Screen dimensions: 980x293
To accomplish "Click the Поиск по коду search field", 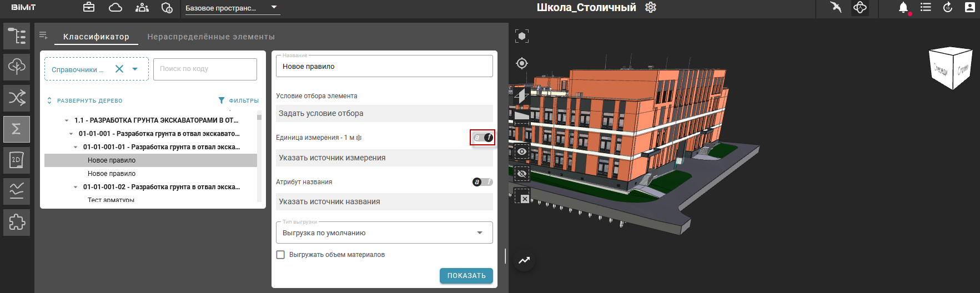I will click(205, 69).
